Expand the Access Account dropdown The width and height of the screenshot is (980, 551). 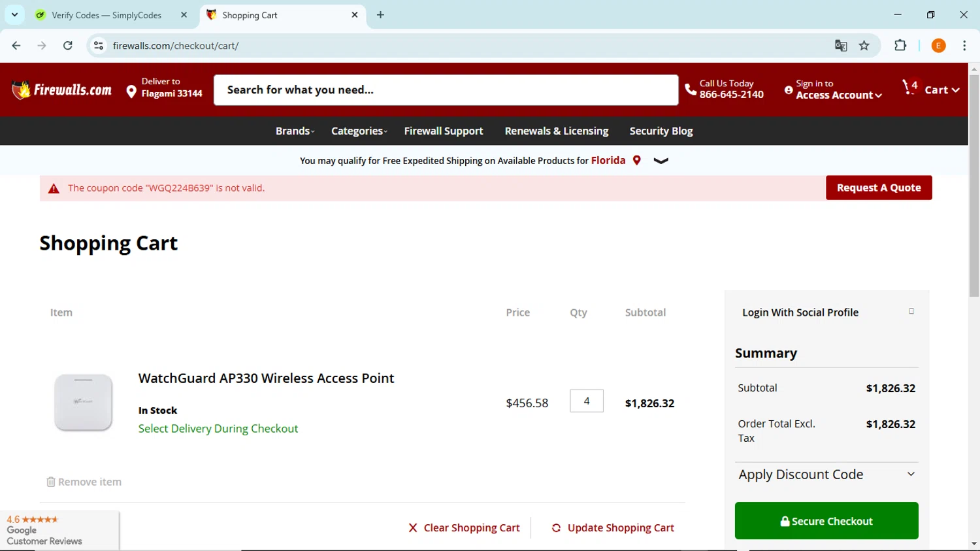tap(839, 95)
